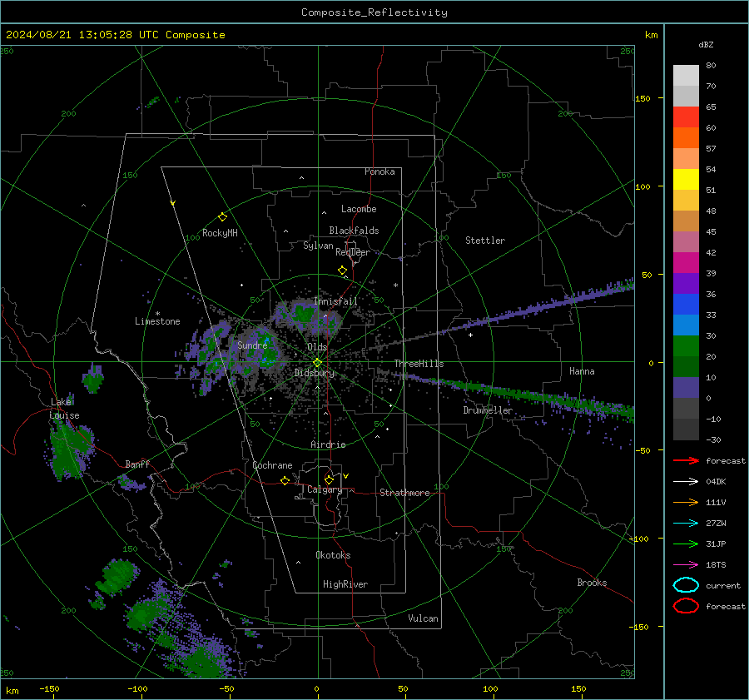Click the asterisk marker above Limestone label
Image resolution: width=749 pixels, height=700 pixels.
(x=157, y=314)
